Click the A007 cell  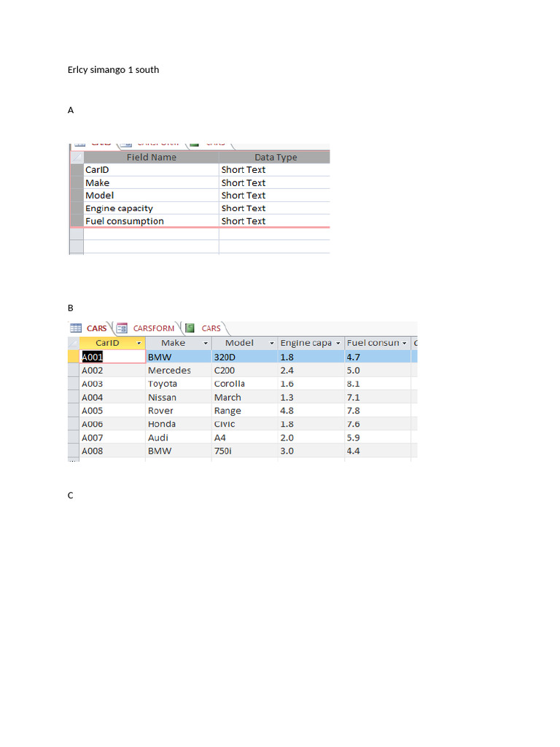[x=113, y=438]
